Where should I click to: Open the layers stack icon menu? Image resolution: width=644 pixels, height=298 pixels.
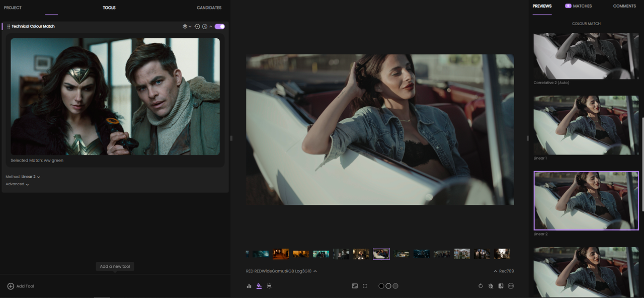187,26
